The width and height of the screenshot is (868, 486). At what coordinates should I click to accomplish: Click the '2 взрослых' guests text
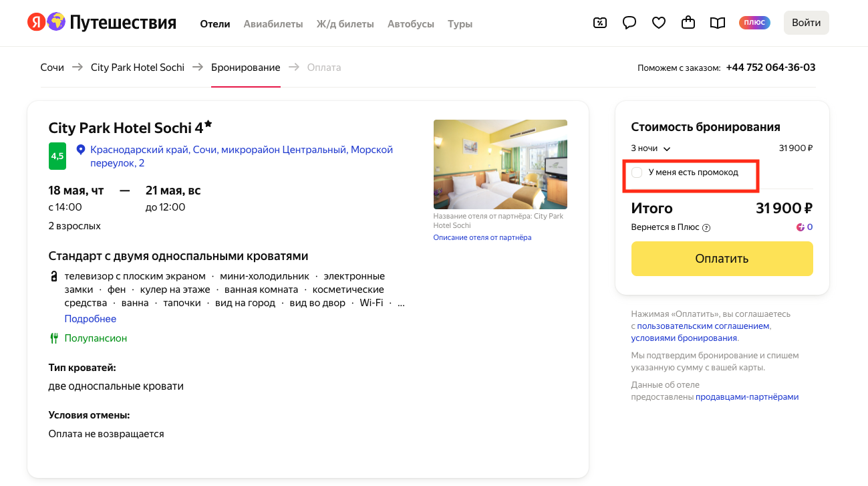75,226
